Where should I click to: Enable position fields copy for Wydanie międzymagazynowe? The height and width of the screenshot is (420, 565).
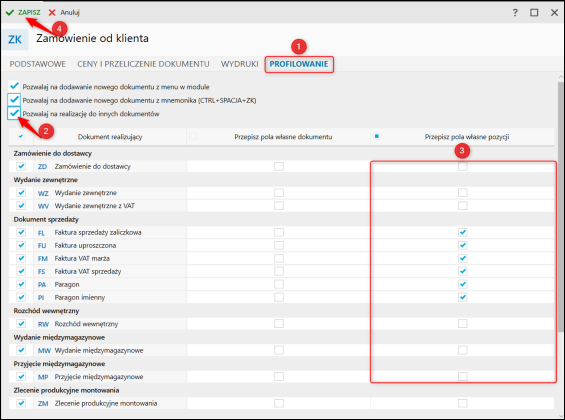pos(463,350)
